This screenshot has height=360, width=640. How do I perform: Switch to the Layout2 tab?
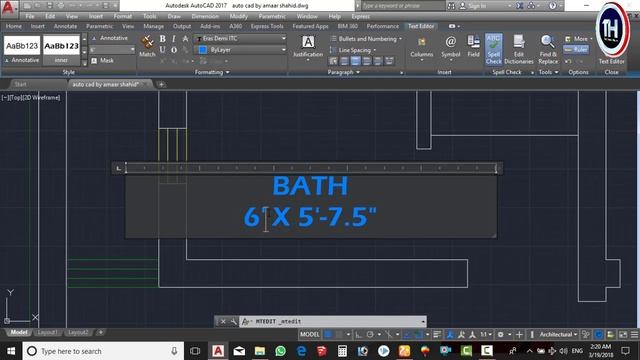(78, 332)
